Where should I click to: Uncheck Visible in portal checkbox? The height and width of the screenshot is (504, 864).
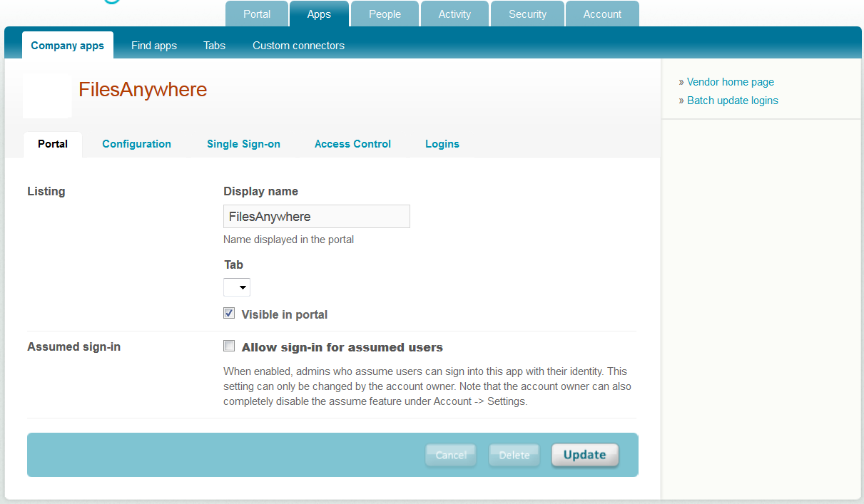pyautogui.click(x=229, y=313)
